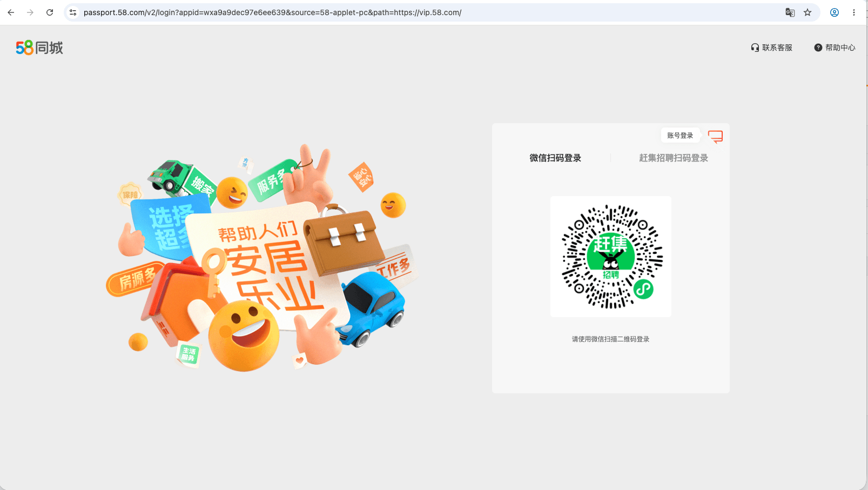Open the Chrome three-dot menu
The height and width of the screenshot is (490, 868).
click(854, 12)
